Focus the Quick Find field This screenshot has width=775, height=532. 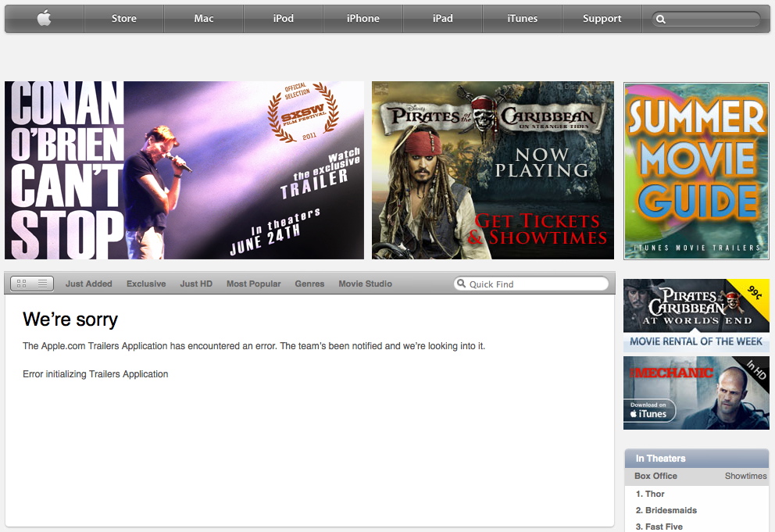pyautogui.click(x=531, y=284)
